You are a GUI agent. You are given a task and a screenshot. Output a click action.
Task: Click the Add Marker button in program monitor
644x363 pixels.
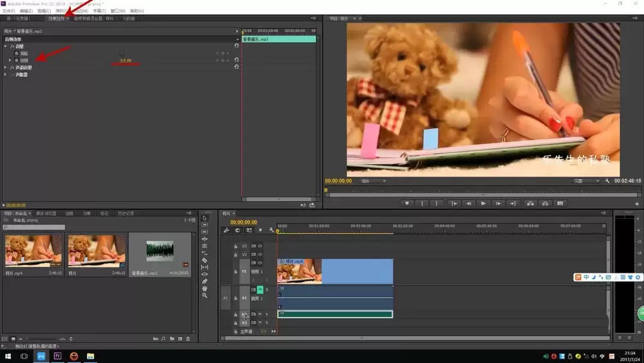(407, 203)
